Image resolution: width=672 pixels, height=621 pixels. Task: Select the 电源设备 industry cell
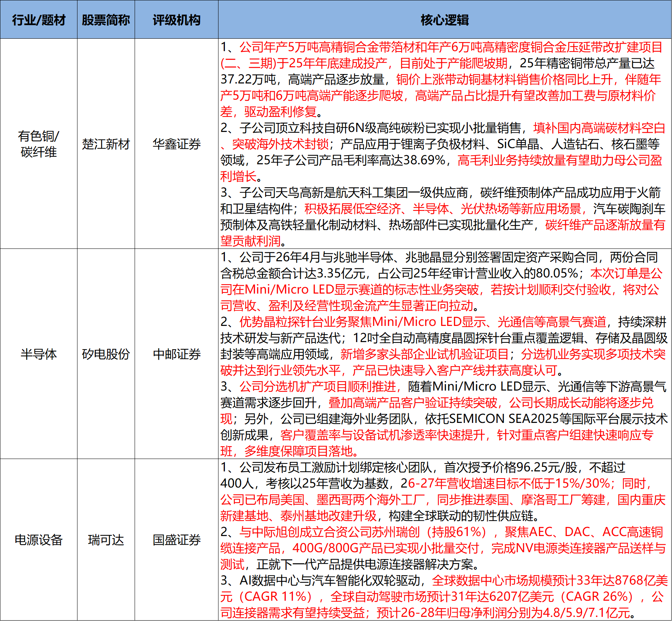click(39, 540)
